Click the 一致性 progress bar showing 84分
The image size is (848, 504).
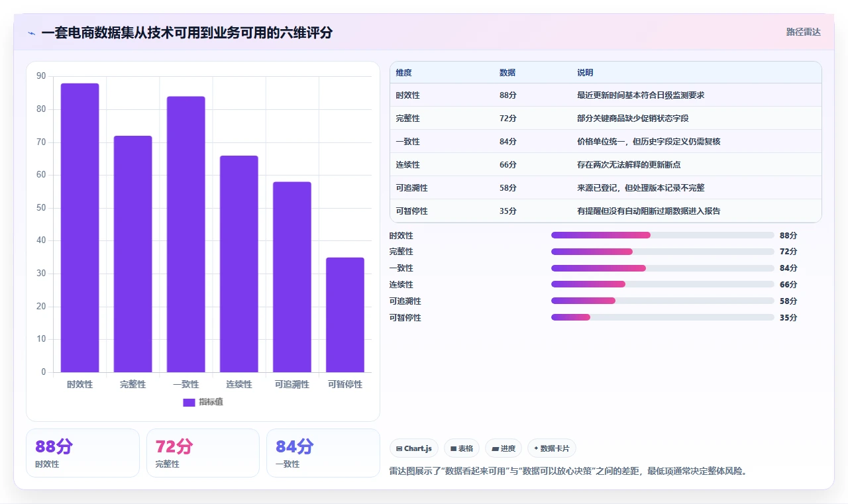pos(662,268)
